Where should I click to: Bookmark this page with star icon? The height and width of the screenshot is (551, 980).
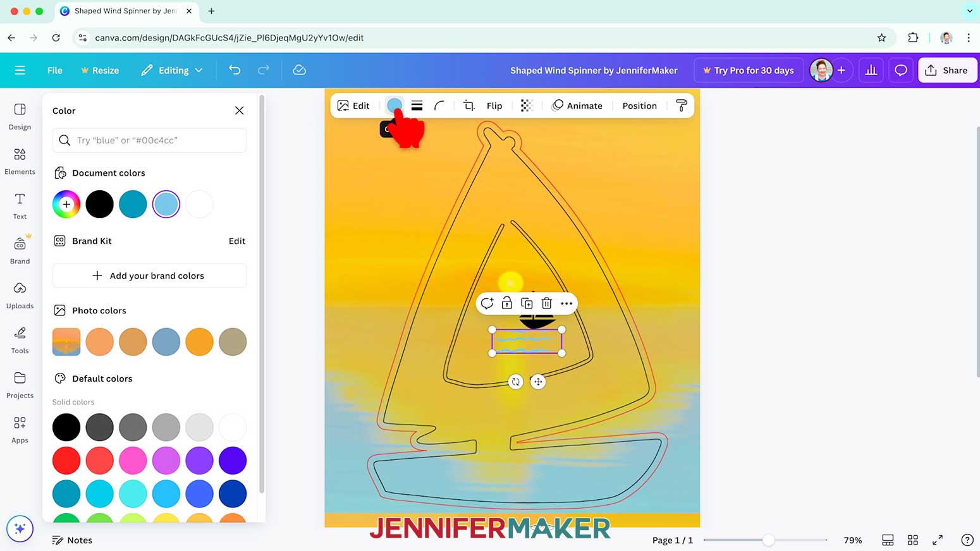point(881,38)
